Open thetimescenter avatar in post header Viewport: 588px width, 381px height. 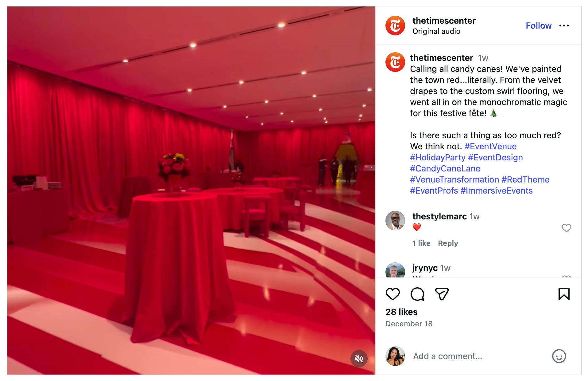coord(395,26)
